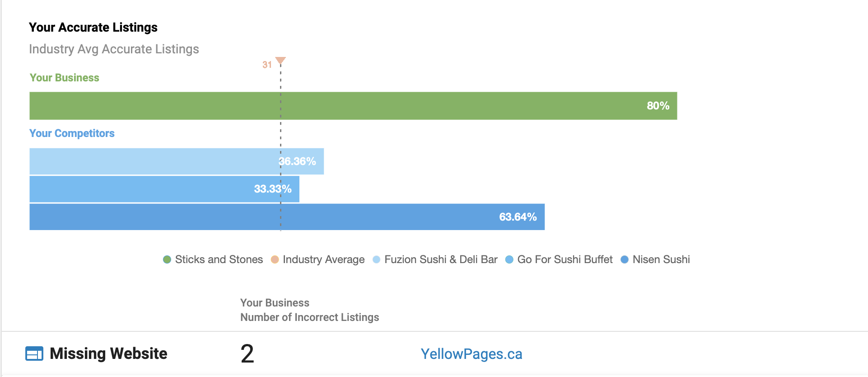Click the 63.64% Nisen Sushi bar
Screen dimensions: 868x377
(x=287, y=217)
